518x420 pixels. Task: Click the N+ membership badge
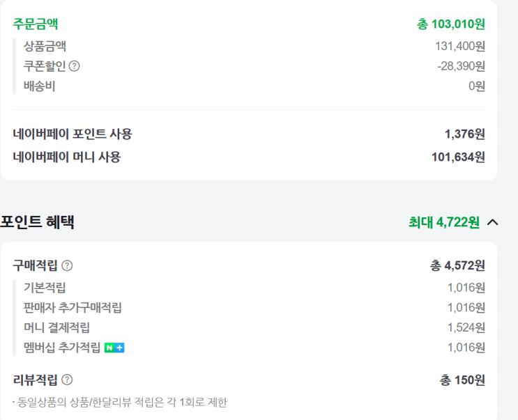[x=114, y=348]
